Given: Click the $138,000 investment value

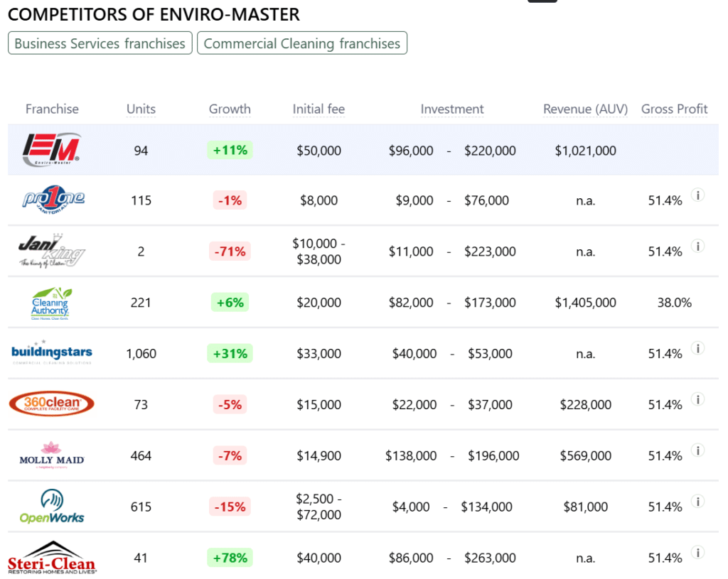Looking at the screenshot, I should [411, 455].
